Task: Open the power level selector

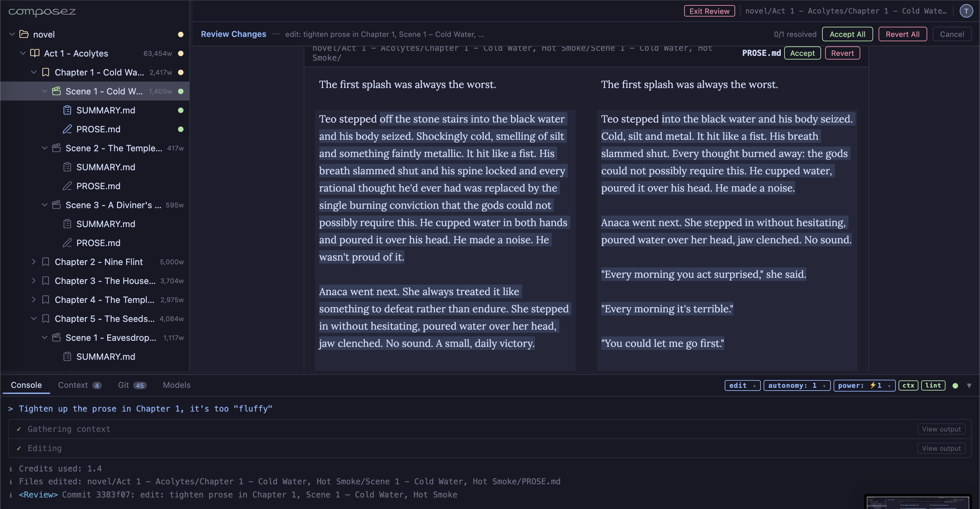Action: [864, 386]
